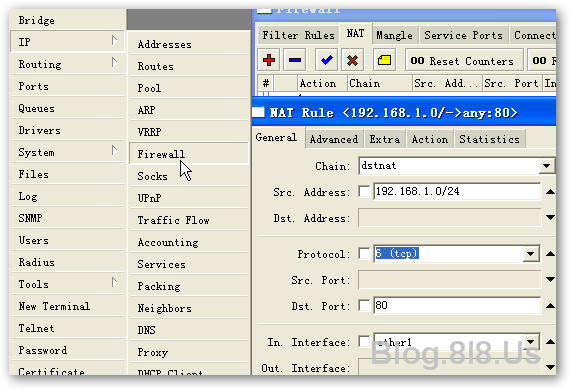Open Extra tab in NAT Rule
571x390 pixels.
385,139
